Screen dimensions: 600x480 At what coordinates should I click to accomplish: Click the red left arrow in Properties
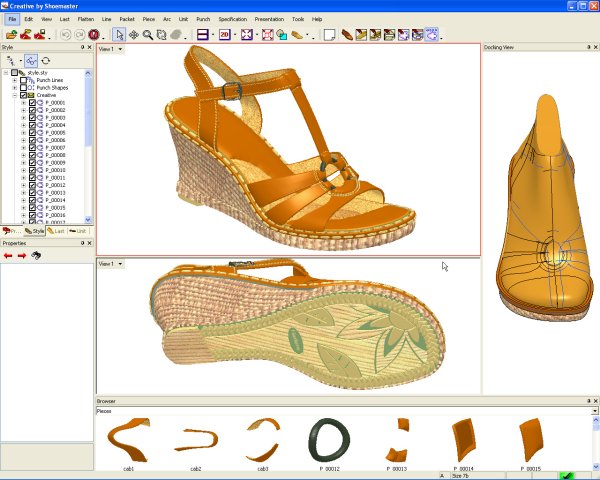pos(8,255)
